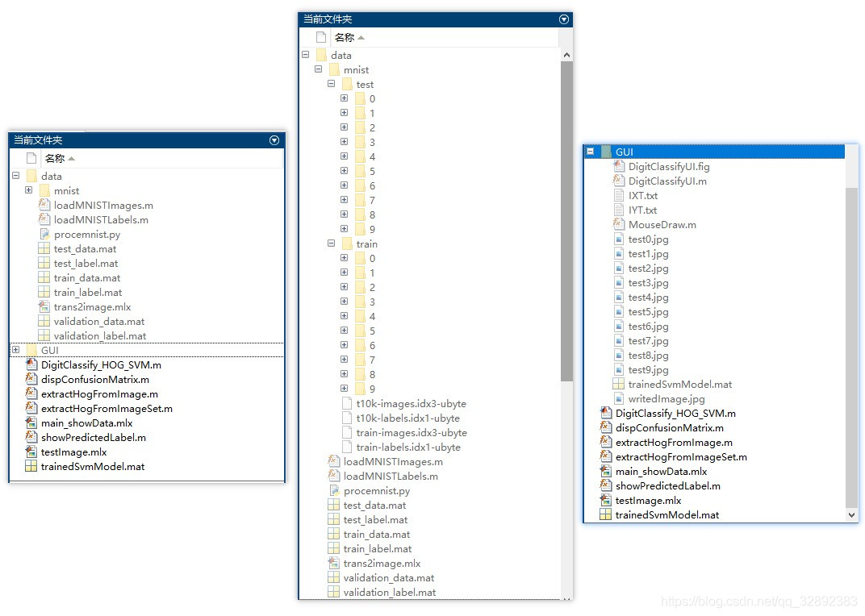The width and height of the screenshot is (865, 616).
Task: Click the IXT.txt text file icon
Action: point(619,195)
